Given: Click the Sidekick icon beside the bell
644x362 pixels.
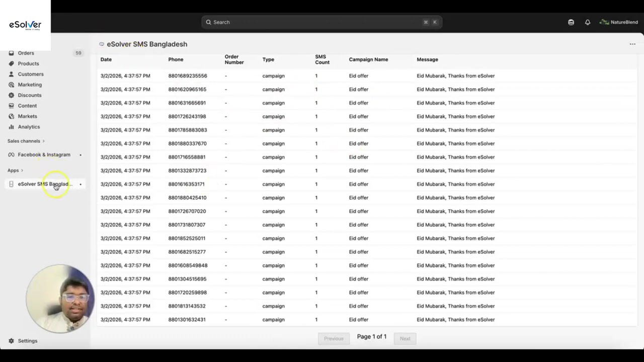Looking at the screenshot, I should (x=571, y=22).
